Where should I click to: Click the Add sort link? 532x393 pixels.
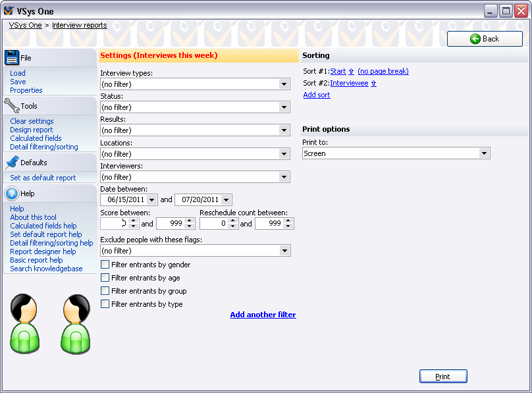point(317,95)
